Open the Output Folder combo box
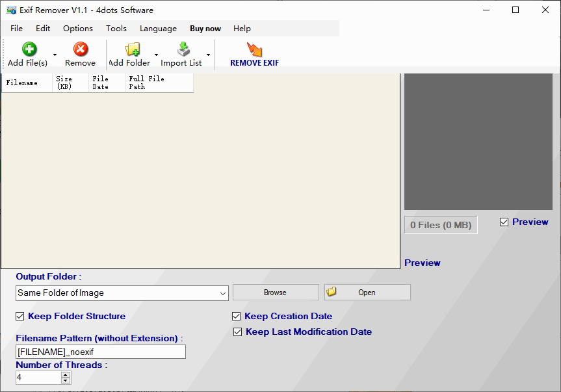The width and height of the screenshot is (561, 392). point(122,293)
